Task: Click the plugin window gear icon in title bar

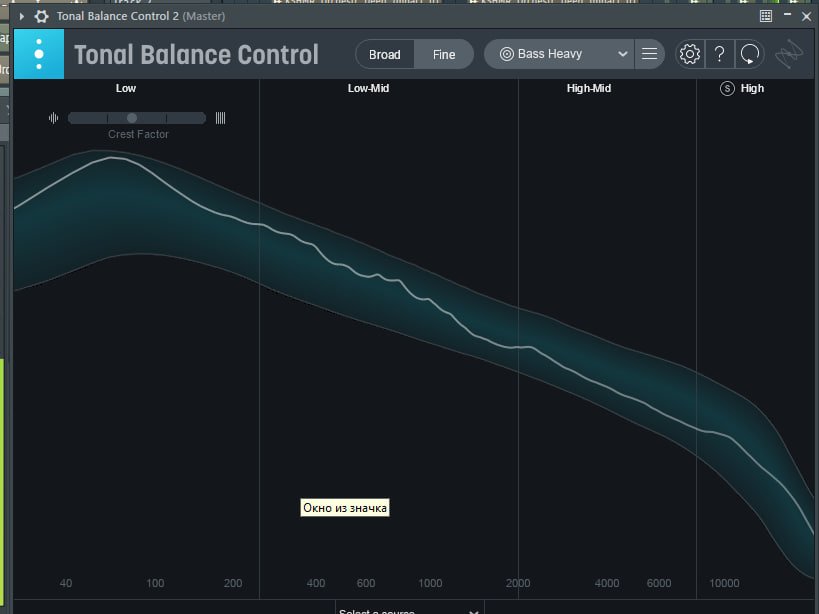Action: click(x=41, y=16)
